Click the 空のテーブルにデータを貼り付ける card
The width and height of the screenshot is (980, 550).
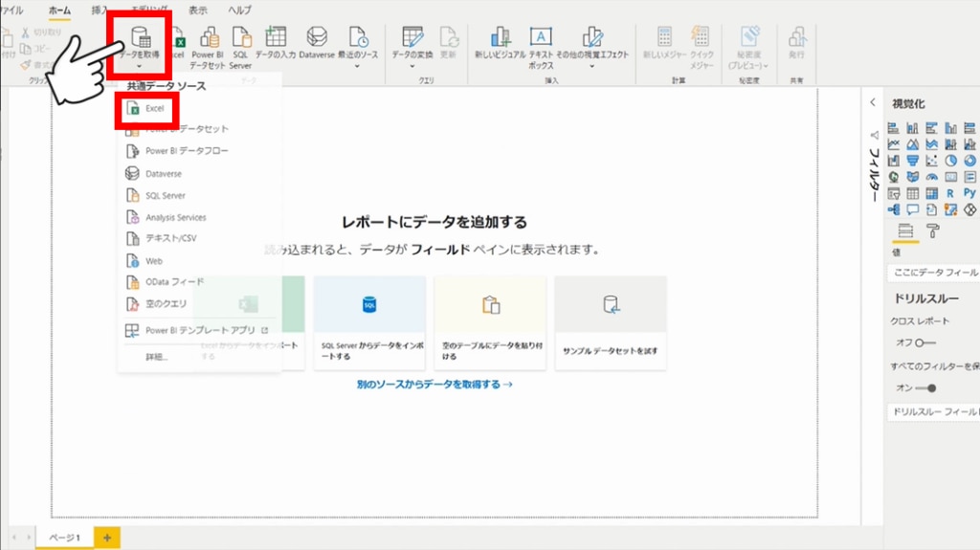tap(490, 323)
